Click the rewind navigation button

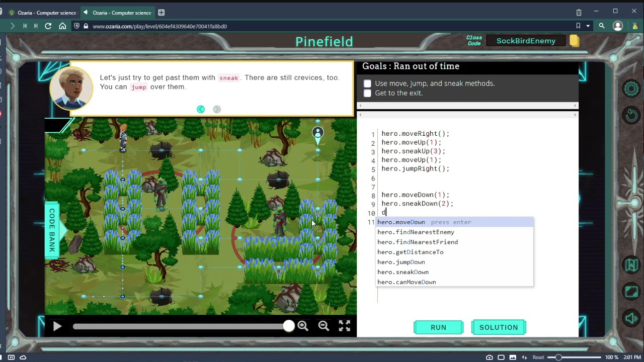25,26
